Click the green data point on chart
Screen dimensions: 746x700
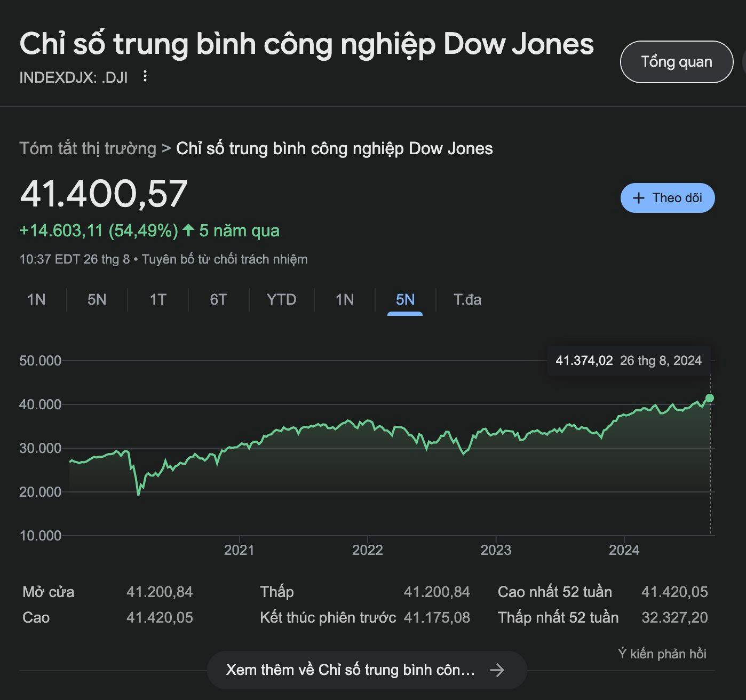tap(710, 398)
